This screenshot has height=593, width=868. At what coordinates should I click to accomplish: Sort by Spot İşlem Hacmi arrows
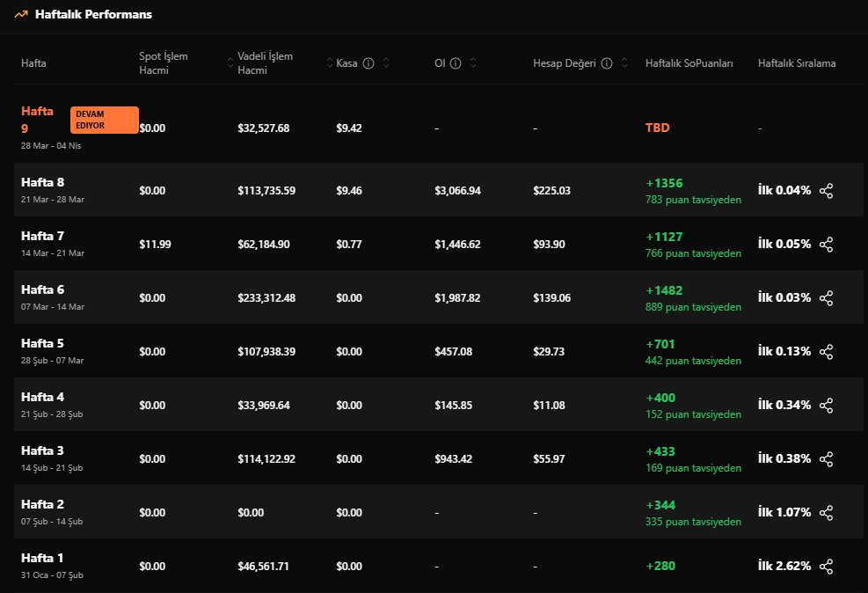coord(230,63)
